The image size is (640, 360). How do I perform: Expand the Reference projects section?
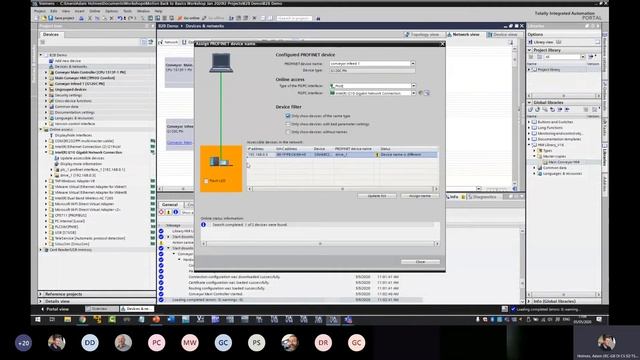point(40,294)
